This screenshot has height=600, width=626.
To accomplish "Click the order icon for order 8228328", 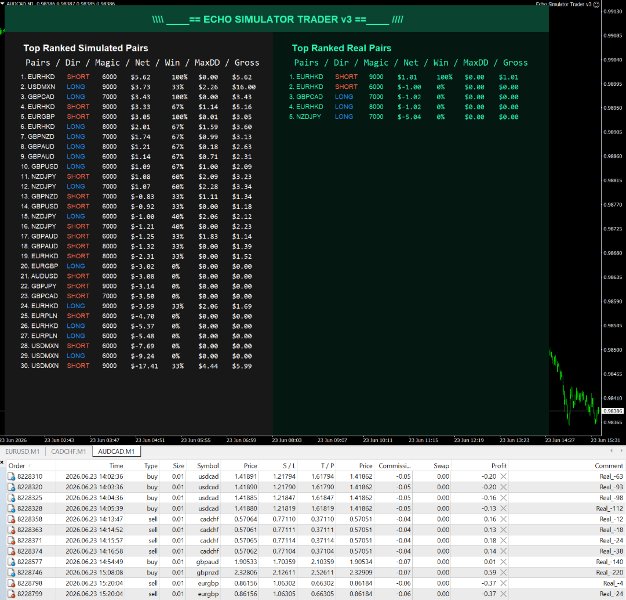I will 11,509.
